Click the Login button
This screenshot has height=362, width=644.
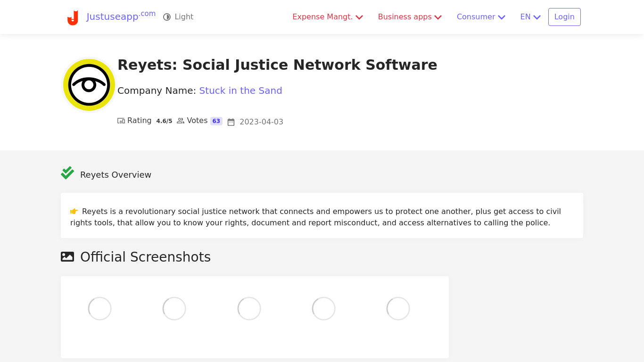click(564, 17)
